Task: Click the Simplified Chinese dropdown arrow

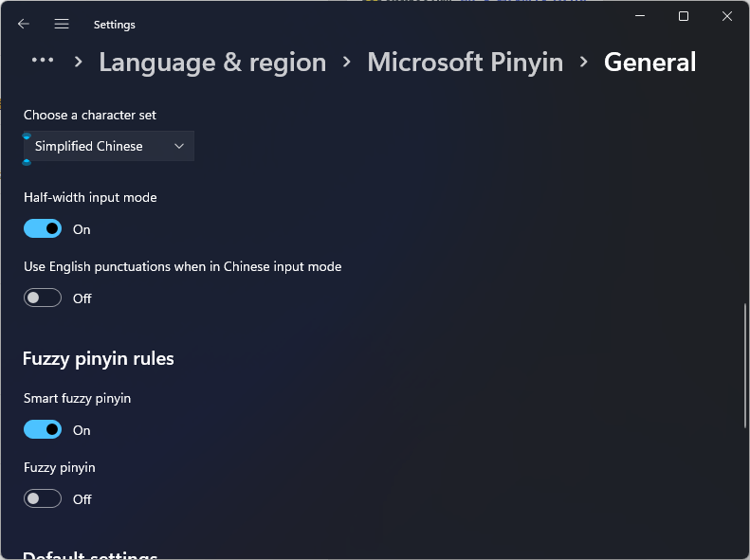Action: tap(179, 146)
